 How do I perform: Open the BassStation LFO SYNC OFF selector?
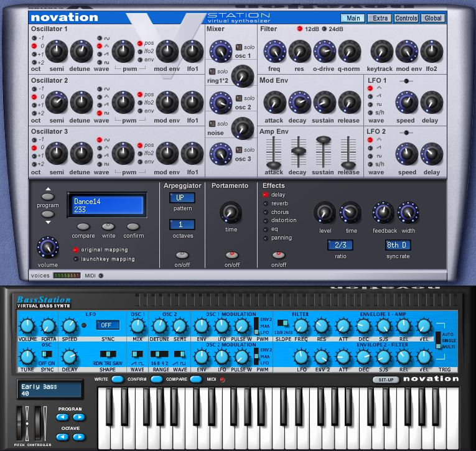pyautogui.click(x=108, y=325)
